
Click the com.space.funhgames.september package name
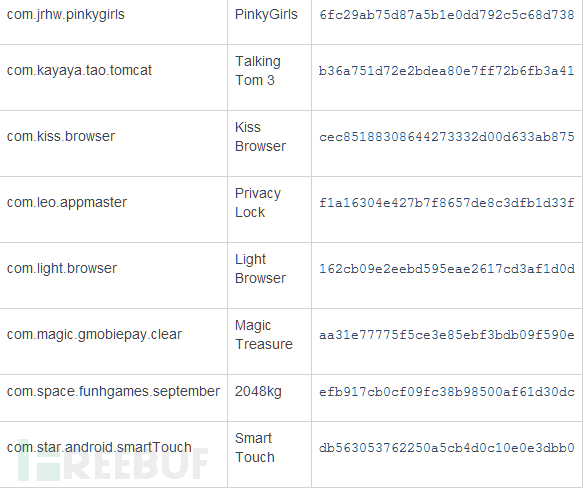click(x=113, y=391)
